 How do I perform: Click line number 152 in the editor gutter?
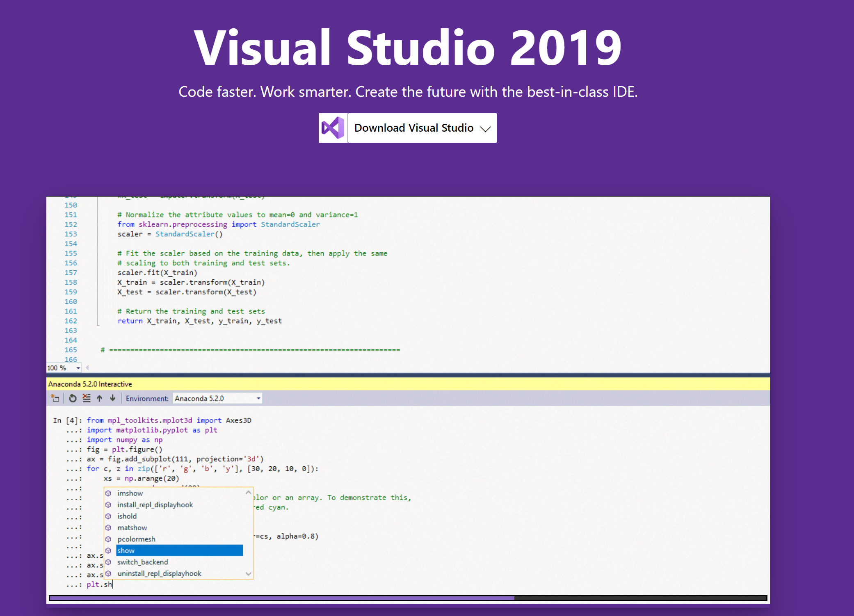tap(71, 224)
